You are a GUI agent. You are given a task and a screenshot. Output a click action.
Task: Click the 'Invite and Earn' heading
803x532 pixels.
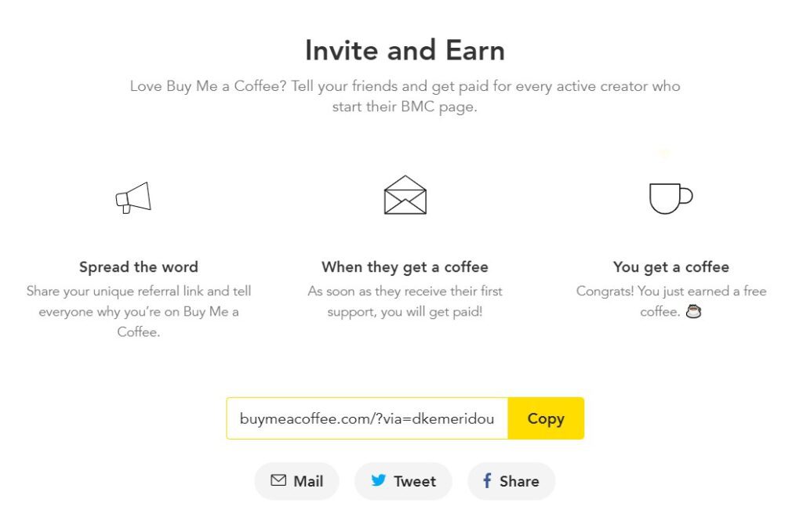[x=405, y=51]
